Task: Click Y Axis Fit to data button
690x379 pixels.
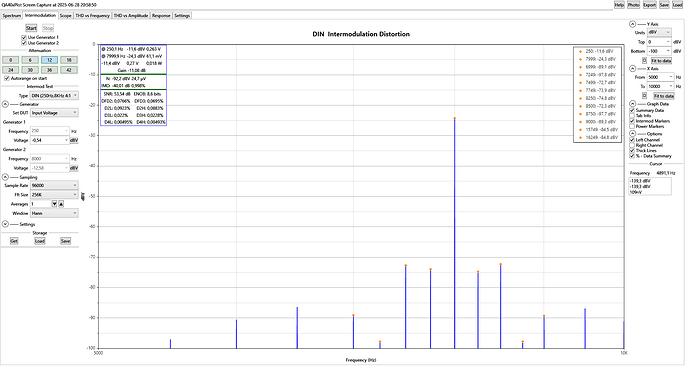Action: pyautogui.click(x=661, y=61)
